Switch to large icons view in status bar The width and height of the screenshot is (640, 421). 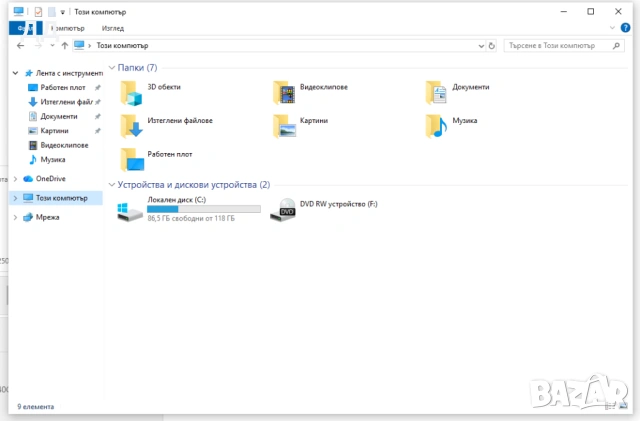(x=624, y=406)
